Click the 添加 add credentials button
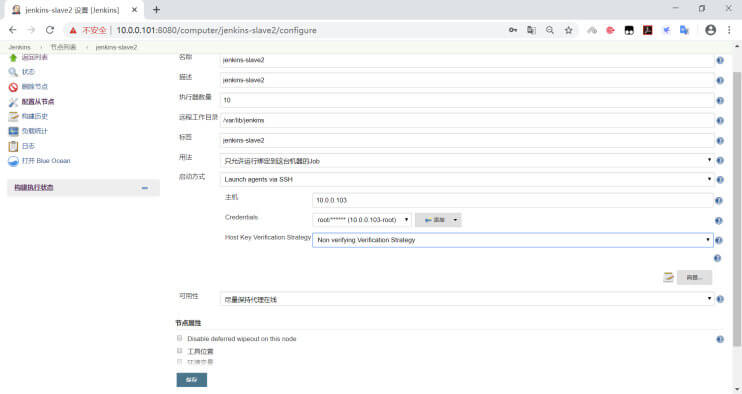Viewport: 742px width, 394px height. click(x=438, y=220)
